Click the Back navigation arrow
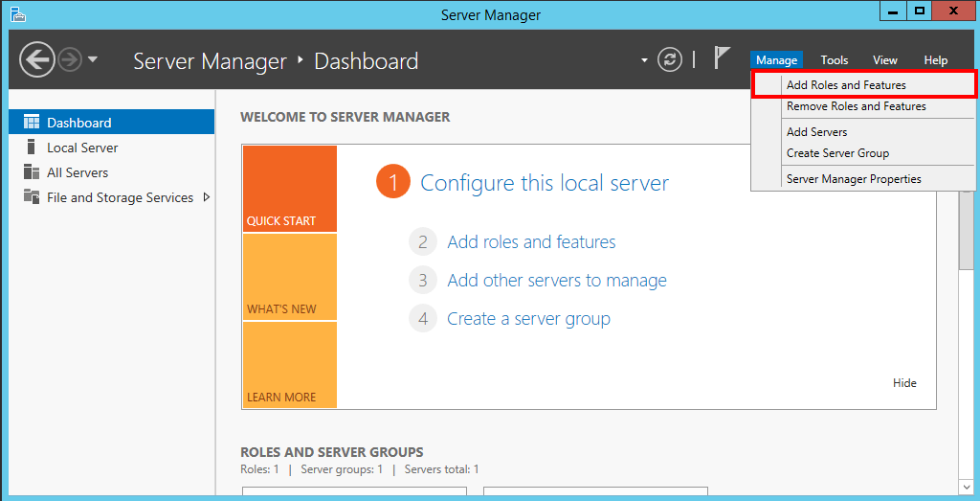 pos(37,60)
